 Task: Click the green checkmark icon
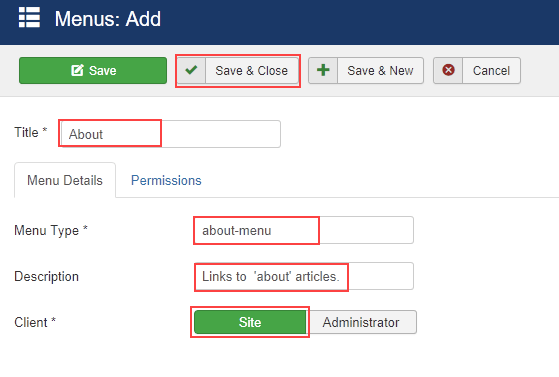click(x=191, y=70)
